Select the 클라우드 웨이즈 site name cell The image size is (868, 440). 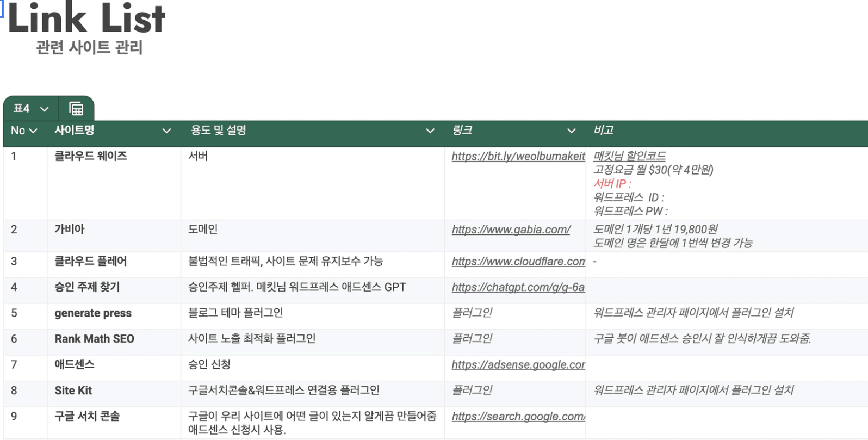pyautogui.click(x=114, y=183)
